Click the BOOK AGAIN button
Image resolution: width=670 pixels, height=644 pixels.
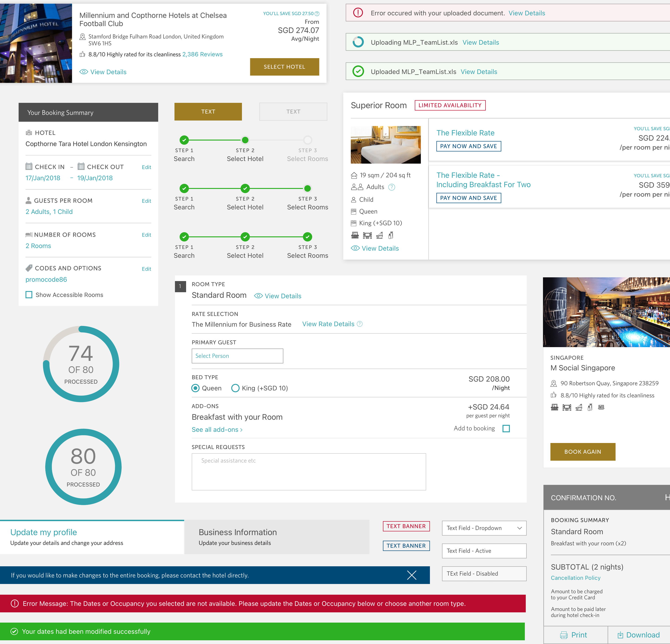[583, 452]
